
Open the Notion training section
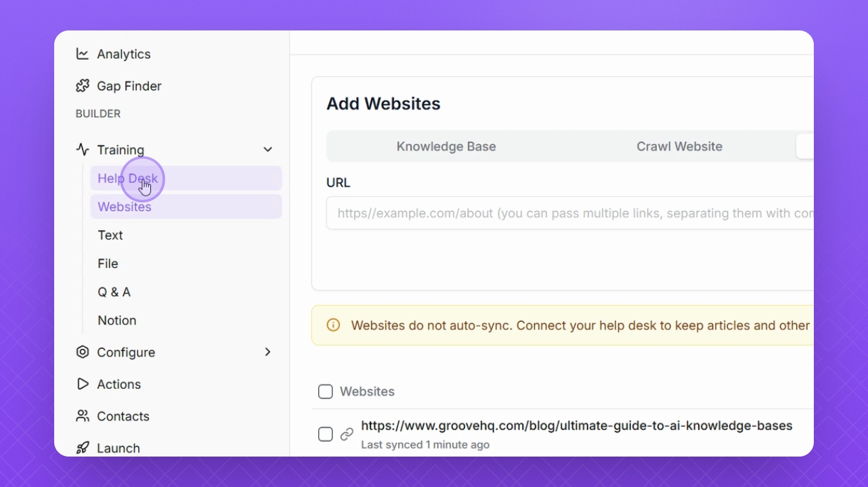click(x=116, y=321)
